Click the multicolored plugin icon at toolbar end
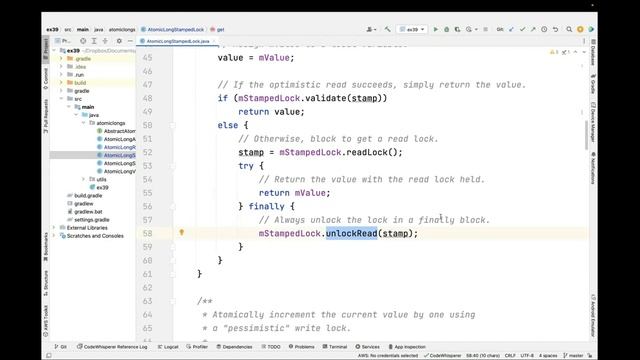 tap(591, 29)
